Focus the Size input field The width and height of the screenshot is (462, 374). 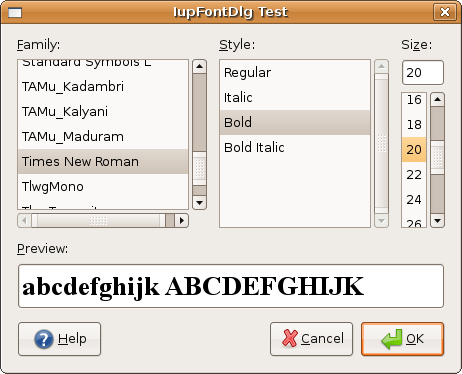(x=423, y=73)
